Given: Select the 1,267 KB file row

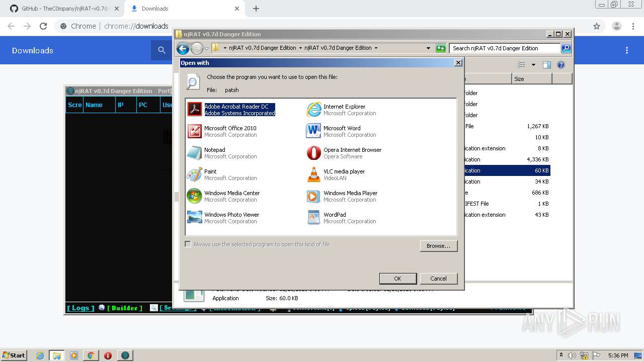Looking at the screenshot, I should tap(507, 126).
